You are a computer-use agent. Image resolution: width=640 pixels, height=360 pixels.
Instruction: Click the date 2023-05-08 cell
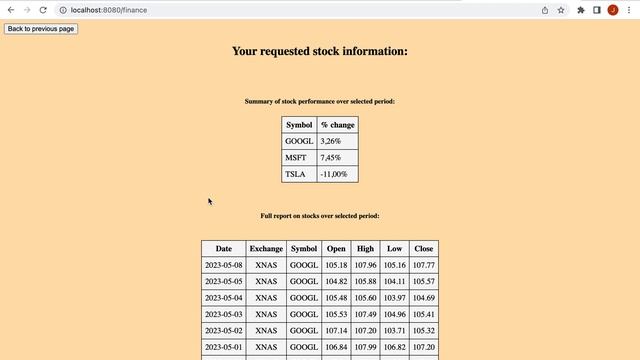(x=224, y=265)
